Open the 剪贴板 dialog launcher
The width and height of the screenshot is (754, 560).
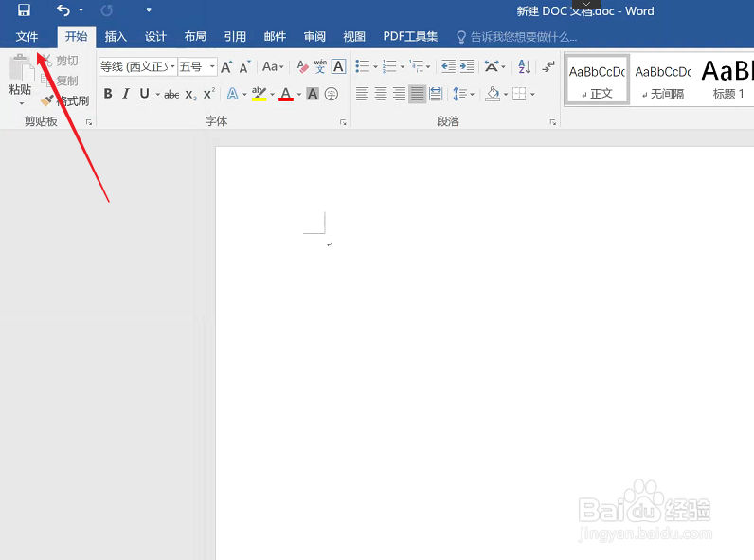pyautogui.click(x=89, y=122)
